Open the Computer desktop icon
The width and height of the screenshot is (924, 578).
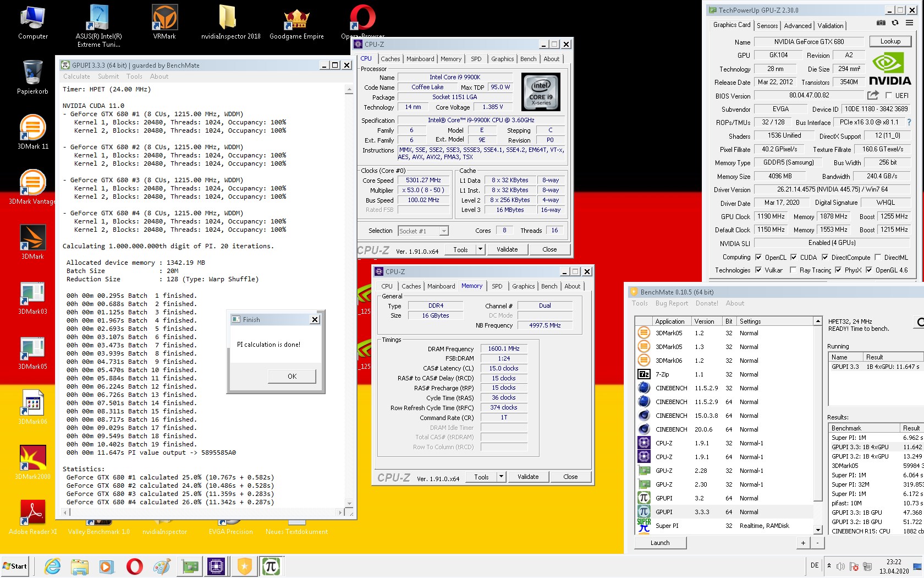[x=33, y=22]
